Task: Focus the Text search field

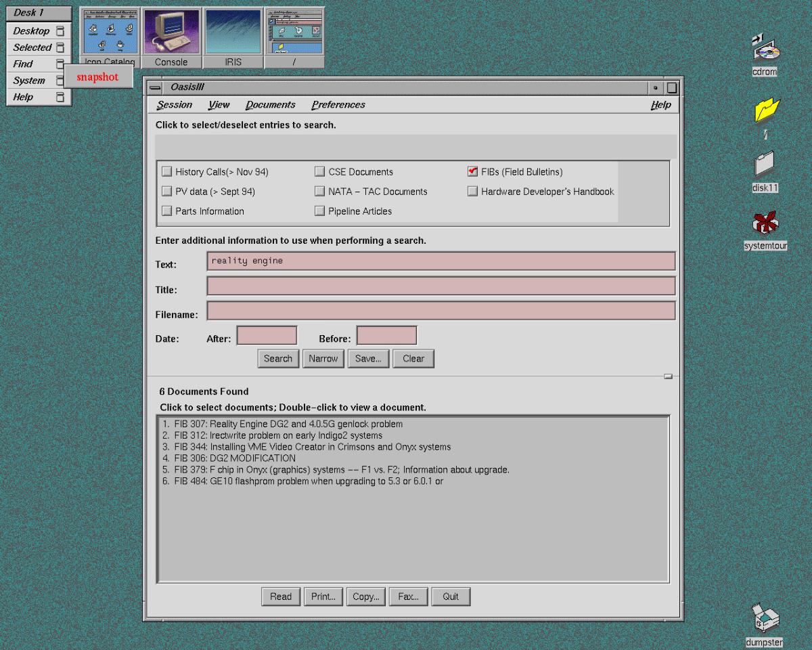Action: coord(441,261)
